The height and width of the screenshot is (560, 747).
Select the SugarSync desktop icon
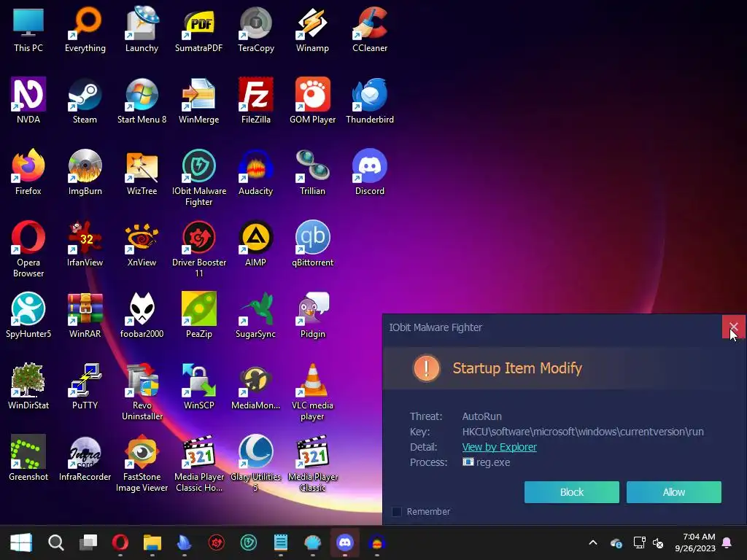coord(256,315)
